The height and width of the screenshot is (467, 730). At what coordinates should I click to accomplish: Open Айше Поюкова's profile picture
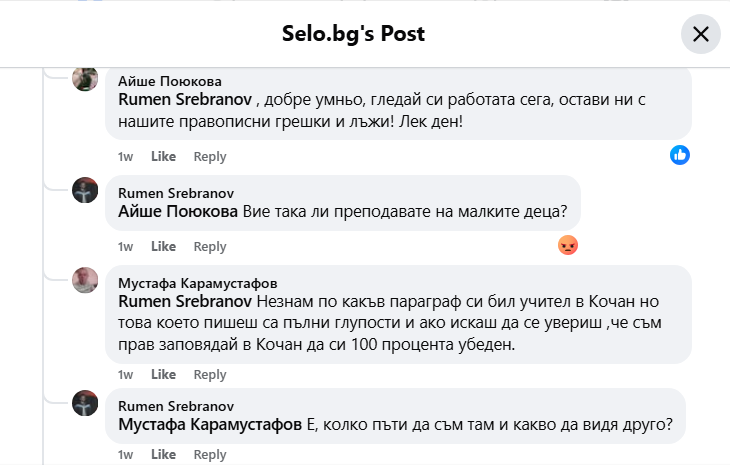coord(85,79)
